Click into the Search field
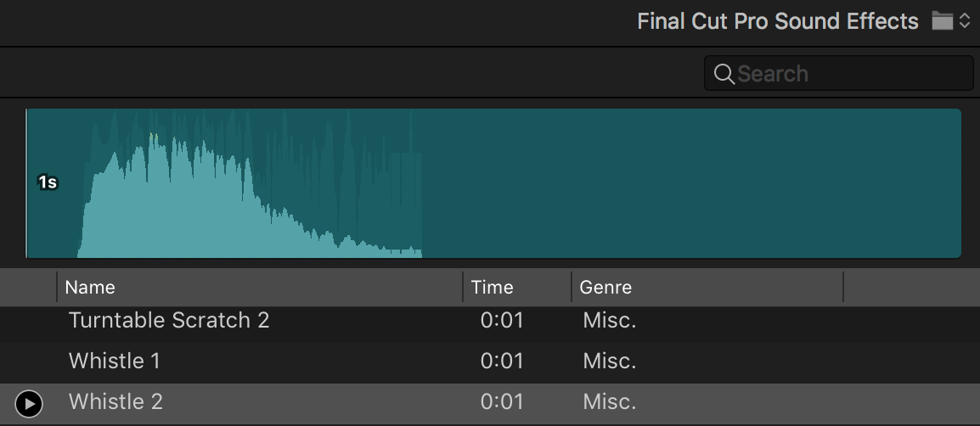The height and width of the screenshot is (426, 980). [849, 74]
